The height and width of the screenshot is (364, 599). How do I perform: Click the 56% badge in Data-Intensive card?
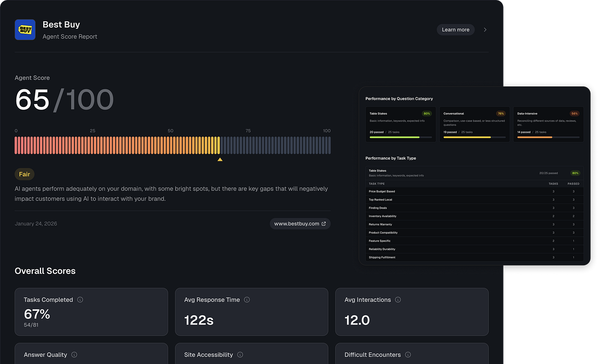click(x=575, y=114)
